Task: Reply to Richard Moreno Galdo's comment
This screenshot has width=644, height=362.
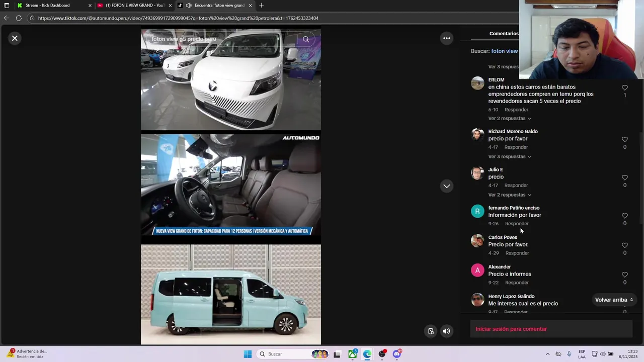Action: pyautogui.click(x=516, y=147)
